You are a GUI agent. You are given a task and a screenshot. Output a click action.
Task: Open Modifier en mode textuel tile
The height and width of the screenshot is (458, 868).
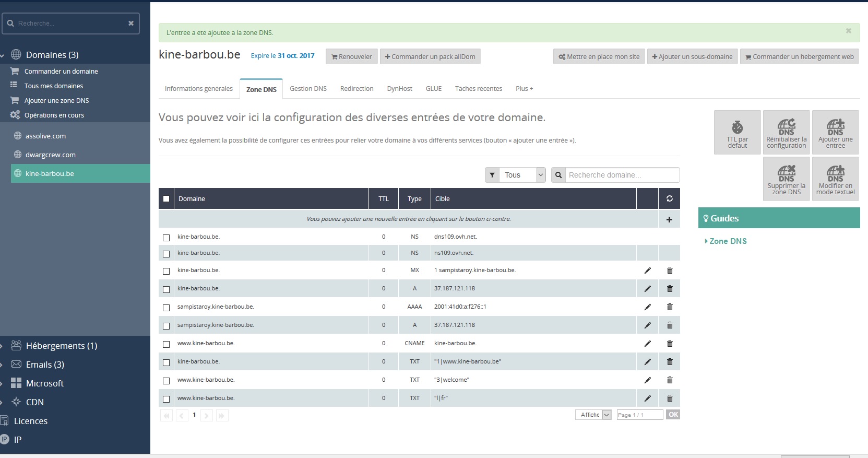(835, 179)
